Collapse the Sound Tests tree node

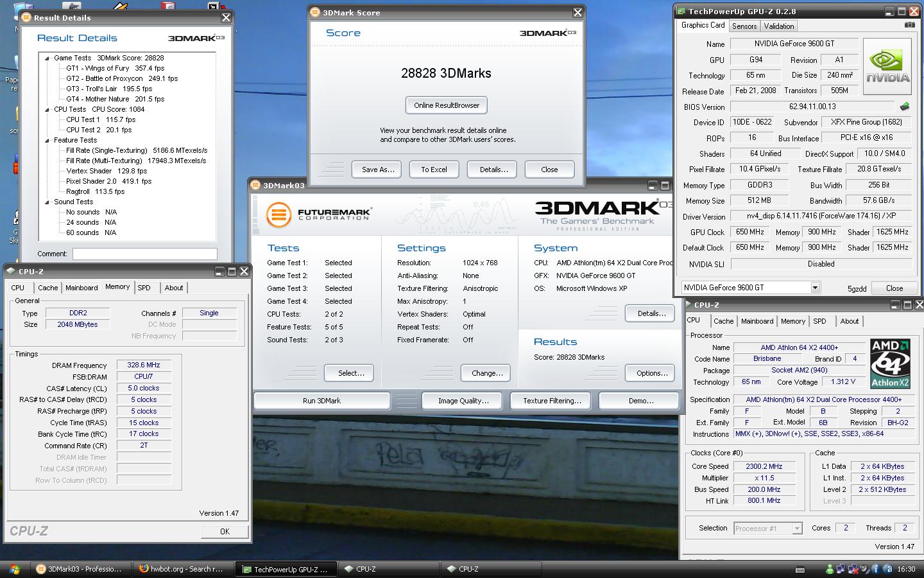(47, 202)
